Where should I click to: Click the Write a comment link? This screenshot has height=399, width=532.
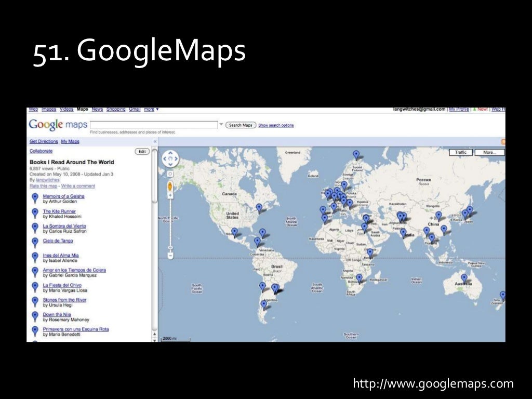[x=78, y=186]
